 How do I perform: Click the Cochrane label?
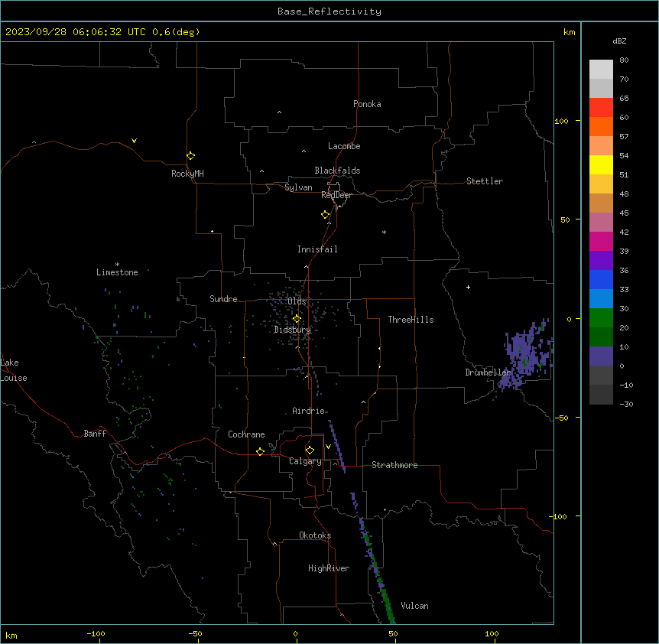pos(246,434)
